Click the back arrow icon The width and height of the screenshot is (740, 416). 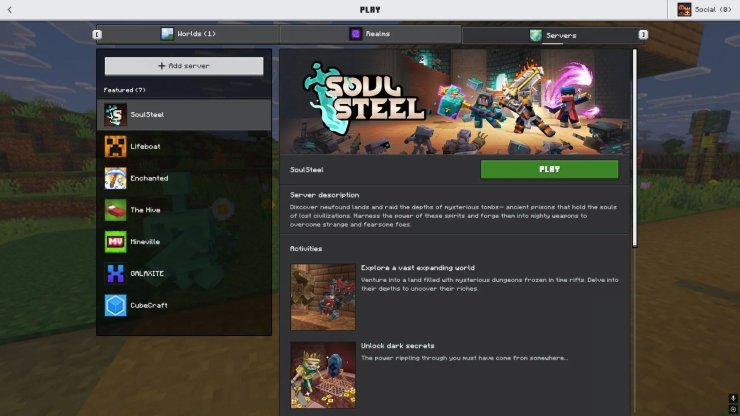(x=10, y=9)
